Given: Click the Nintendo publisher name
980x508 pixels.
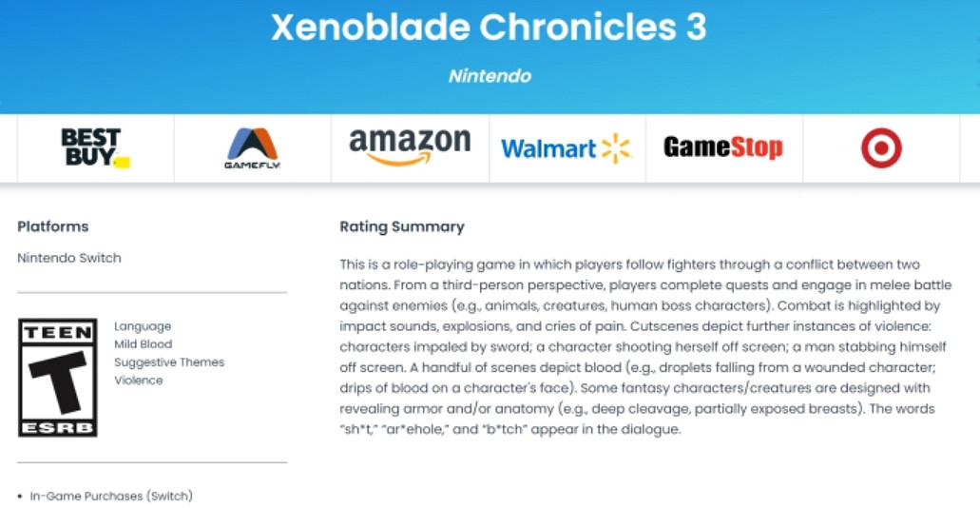Looking at the screenshot, I should 490,76.
